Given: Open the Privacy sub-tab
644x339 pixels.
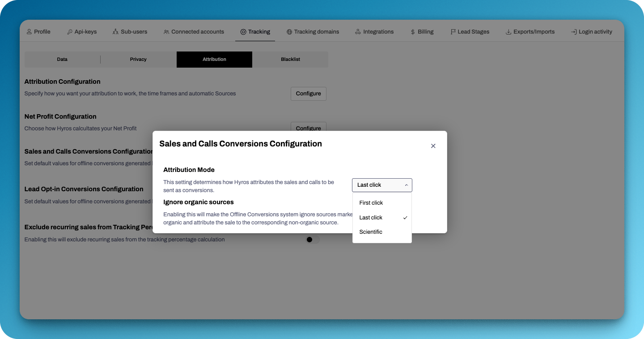Looking at the screenshot, I should pyautogui.click(x=138, y=60).
